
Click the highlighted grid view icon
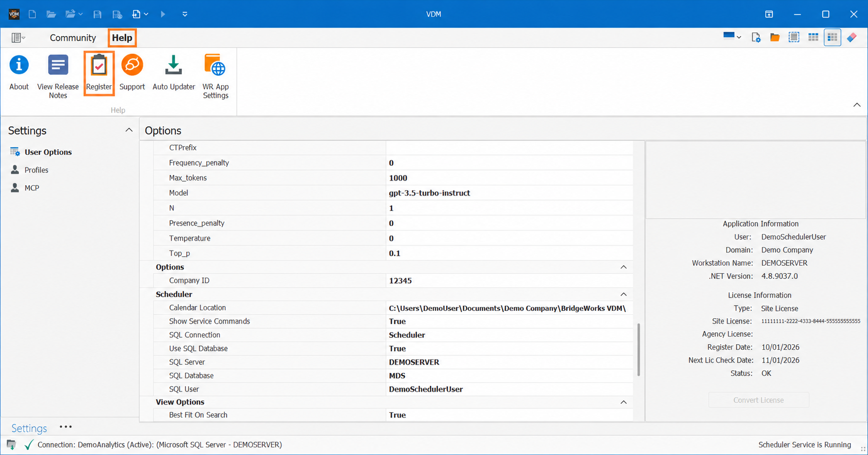(832, 38)
